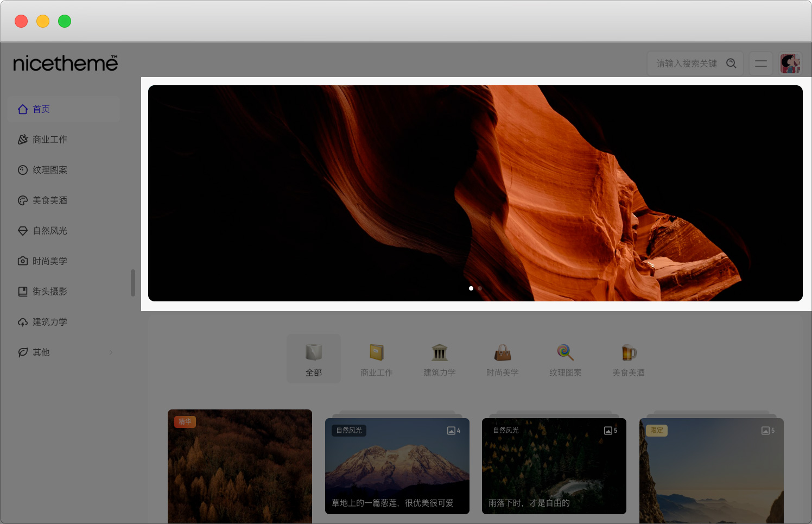Switch to 时尚美学 category tab label

[503, 373]
